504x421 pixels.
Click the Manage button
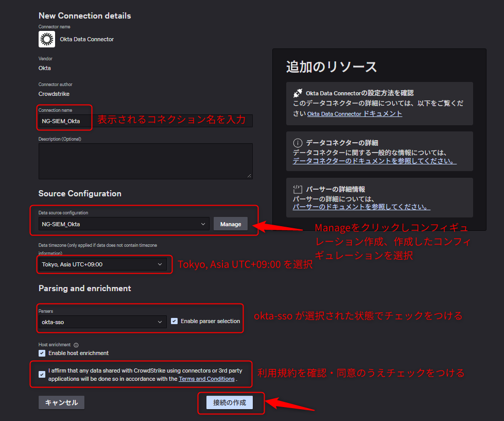click(x=230, y=224)
